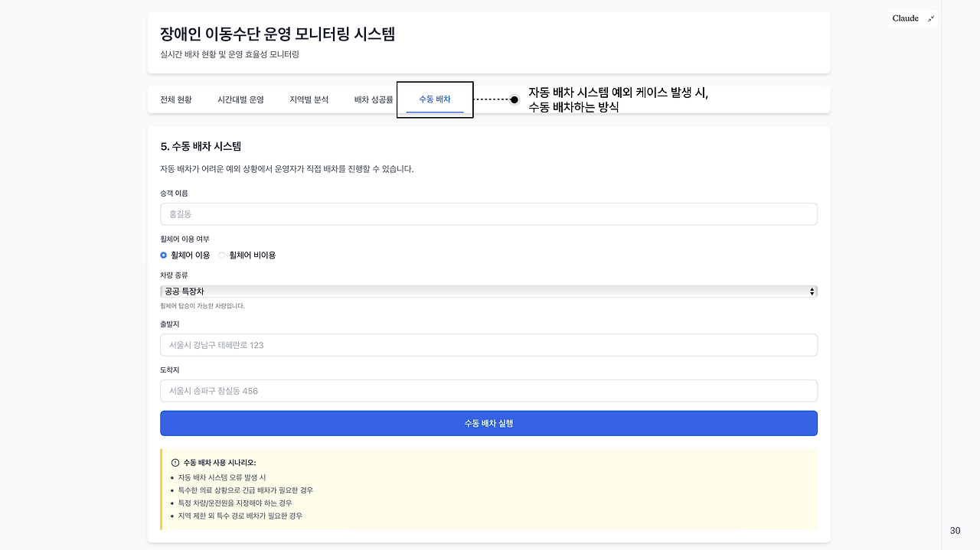
Task: View the 지역별 분석 tab
Action: pyautogui.click(x=308, y=99)
